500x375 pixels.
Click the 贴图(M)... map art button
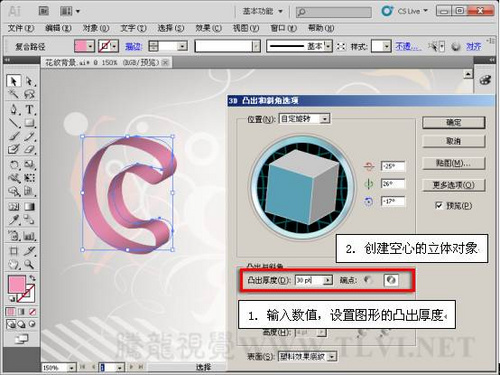point(453,163)
